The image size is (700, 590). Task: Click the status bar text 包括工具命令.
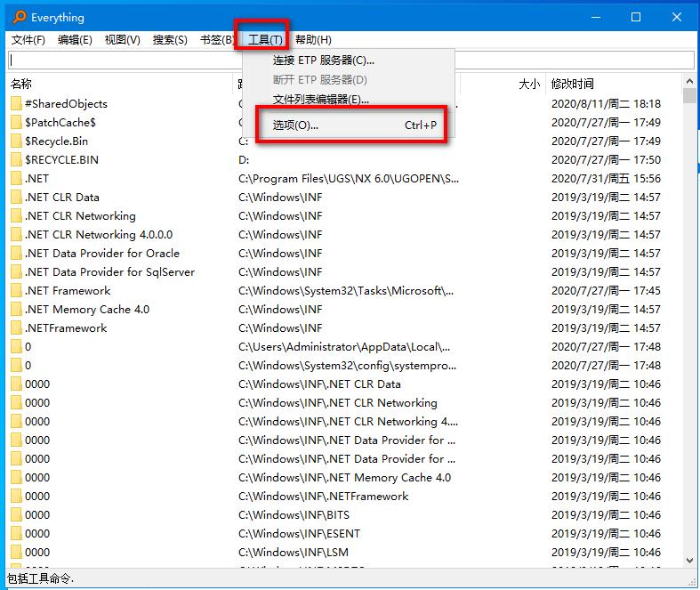[x=40, y=578]
